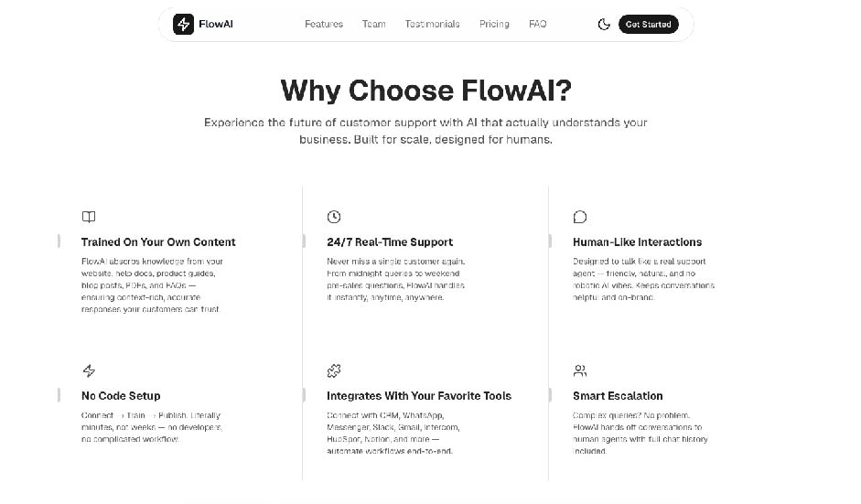This screenshot has width=861, height=504.
Task: Click the chat bubble icon
Action: point(580,218)
